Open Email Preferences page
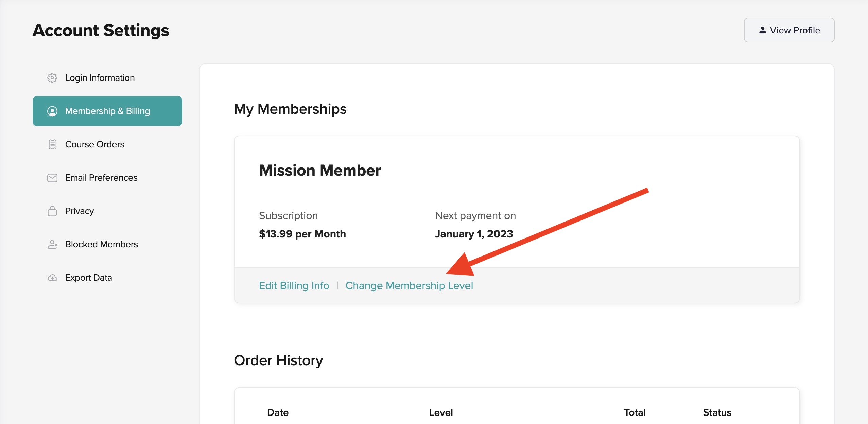The height and width of the screenshot is (424, 868). (101, 178)
